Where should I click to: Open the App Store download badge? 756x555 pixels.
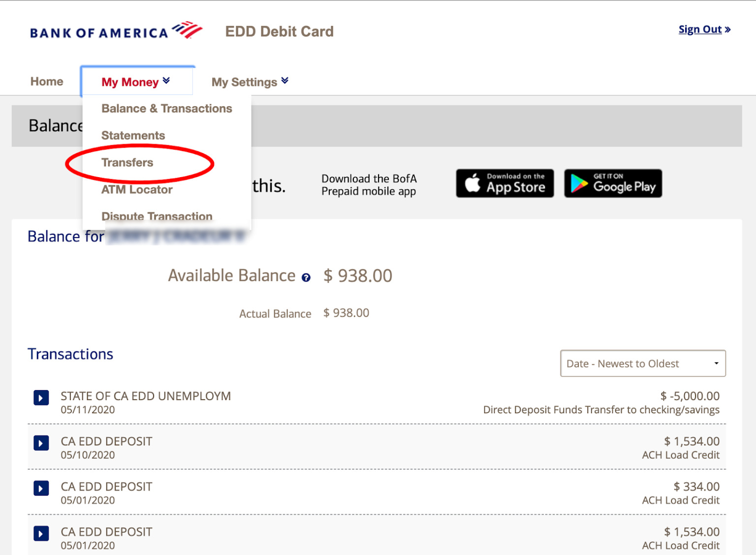coord(504,183)
